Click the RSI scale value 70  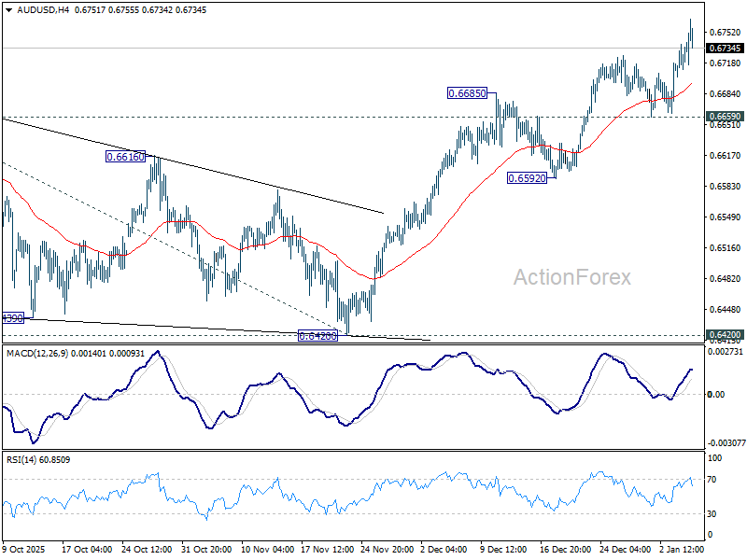tap(712, 480)
